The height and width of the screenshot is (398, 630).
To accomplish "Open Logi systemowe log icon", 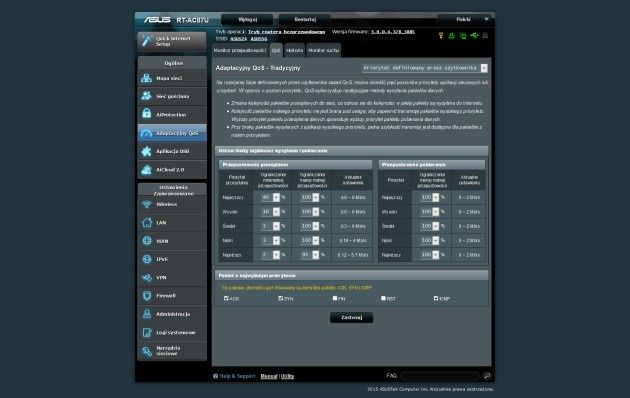I will [147, 332].
